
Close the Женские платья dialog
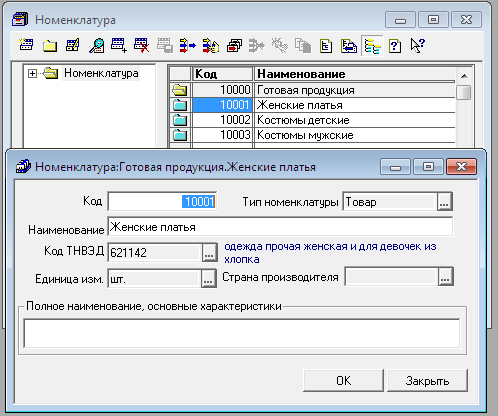461,166
